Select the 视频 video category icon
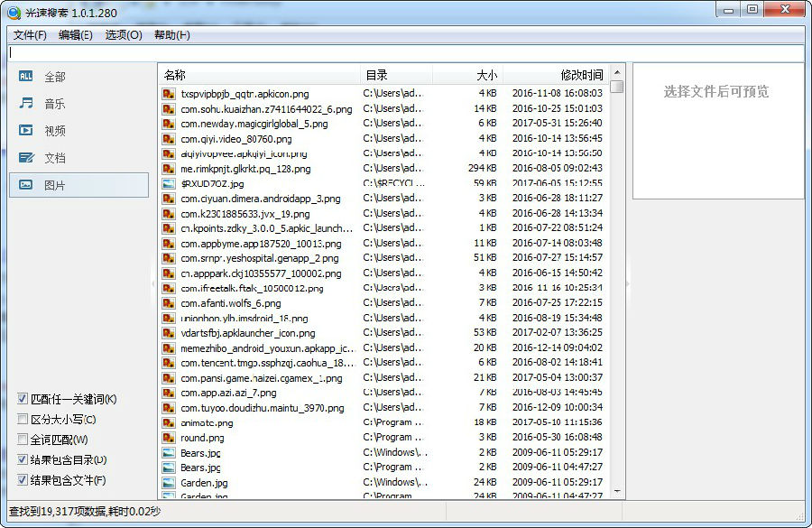The image size is (812, 528). 25,130
